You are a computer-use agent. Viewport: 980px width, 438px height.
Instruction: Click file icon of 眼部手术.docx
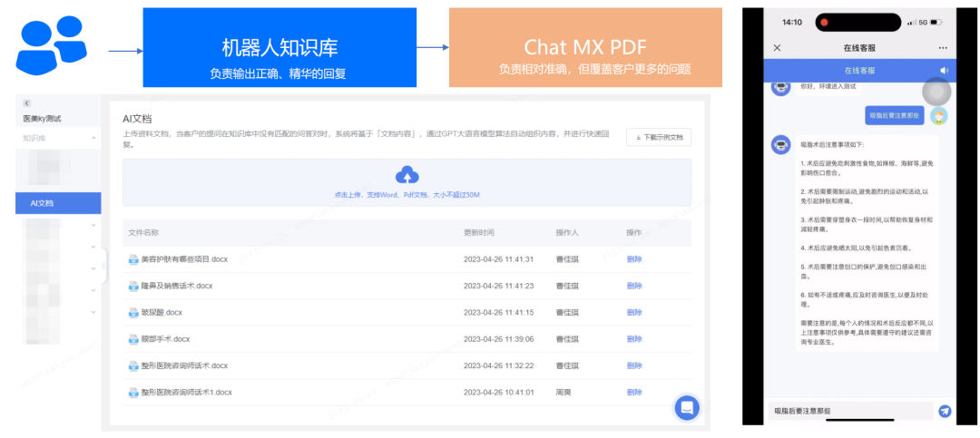(x=133, y=339)
